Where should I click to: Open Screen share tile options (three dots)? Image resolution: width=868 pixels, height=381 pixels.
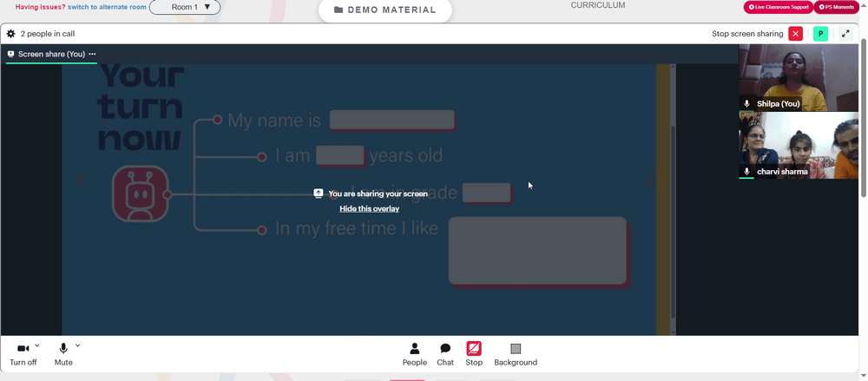tap(92, 54)
